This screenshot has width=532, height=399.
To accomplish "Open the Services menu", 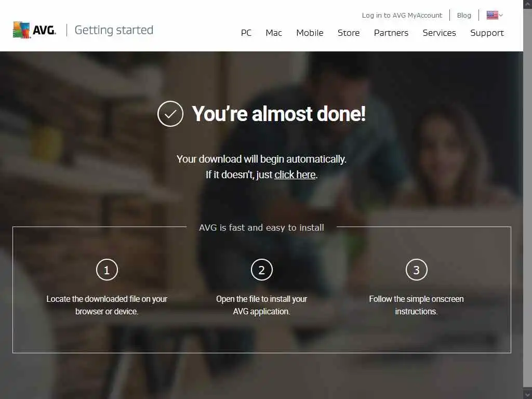I will pos(439,33).
